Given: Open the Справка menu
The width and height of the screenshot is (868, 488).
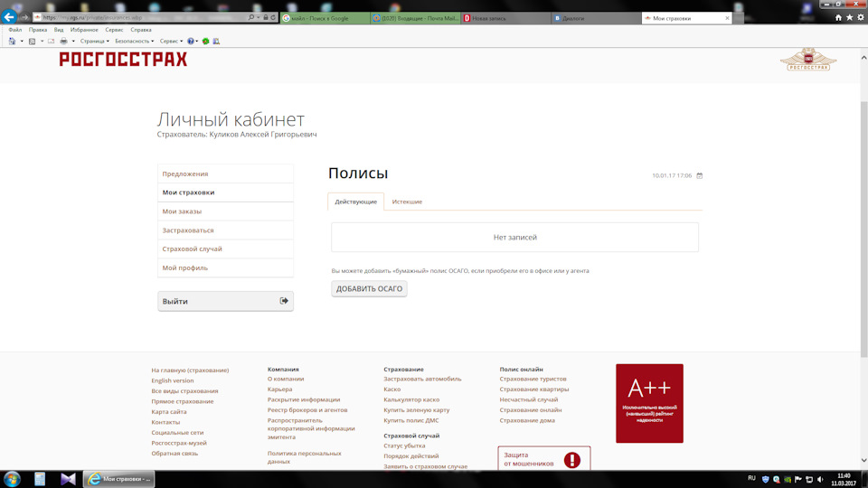Looking at the screenshot, I should click(141, 30).
